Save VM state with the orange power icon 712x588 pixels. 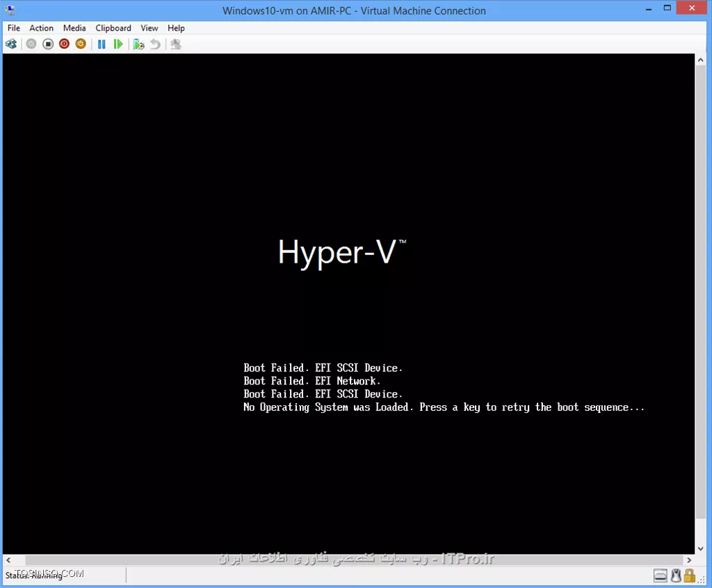81,44
